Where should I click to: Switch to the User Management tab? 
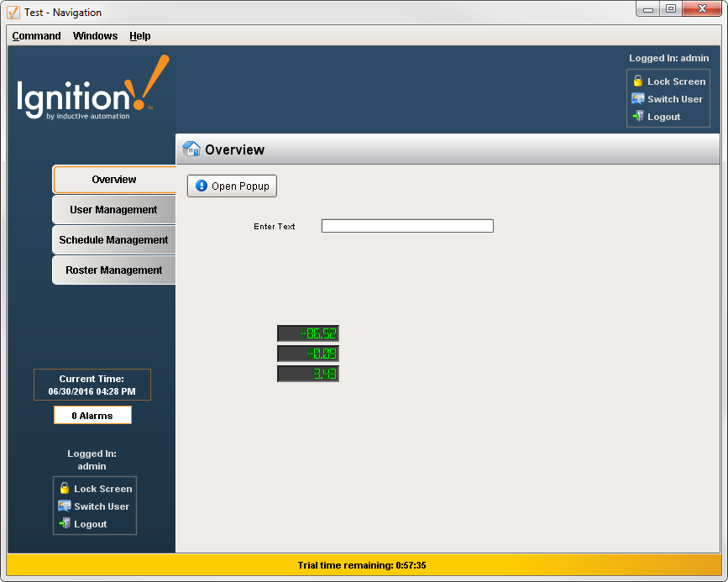(113, 209)
